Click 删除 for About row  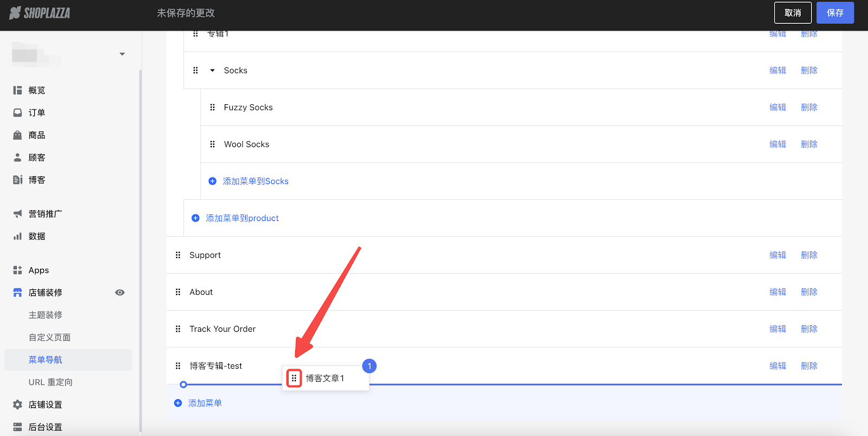click(809, 292)
